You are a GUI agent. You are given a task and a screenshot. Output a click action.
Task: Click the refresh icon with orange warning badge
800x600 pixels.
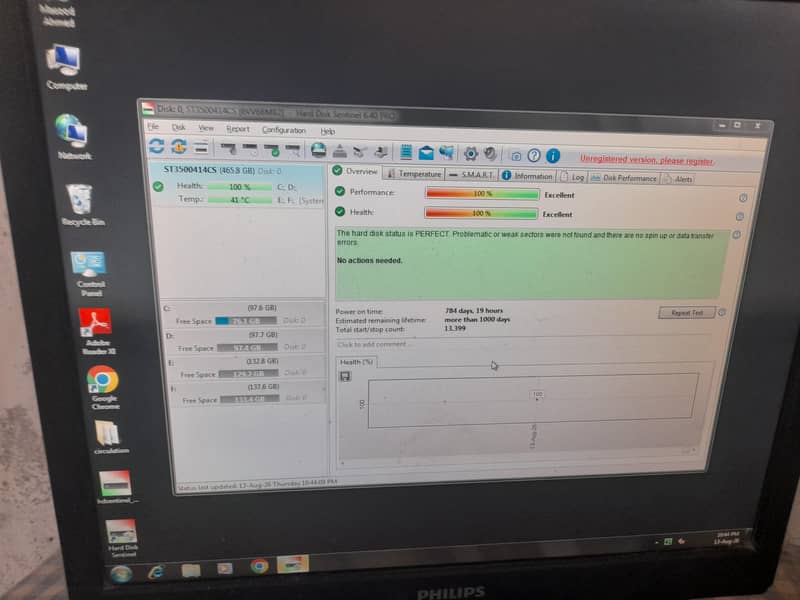coord(179,146)
